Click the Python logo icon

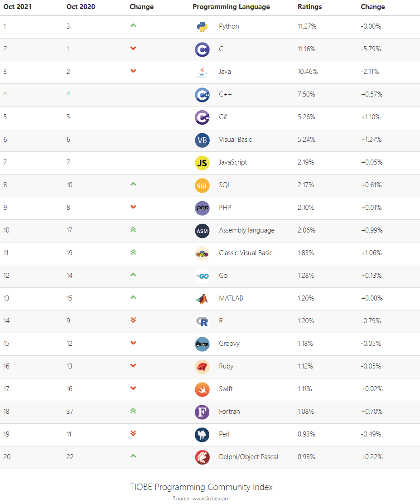pyautogui.click(x=202, y=26)
